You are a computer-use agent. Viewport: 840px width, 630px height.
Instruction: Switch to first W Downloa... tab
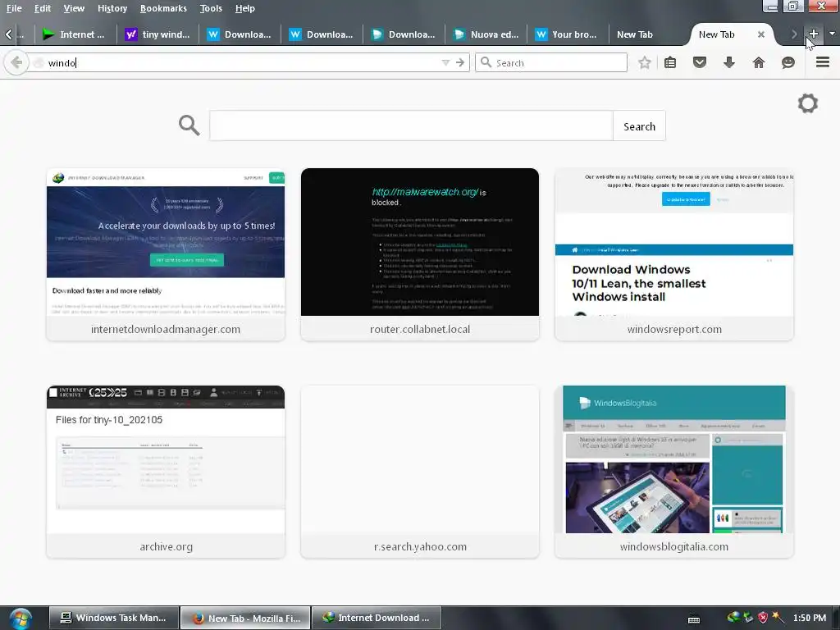coord(240,34)
